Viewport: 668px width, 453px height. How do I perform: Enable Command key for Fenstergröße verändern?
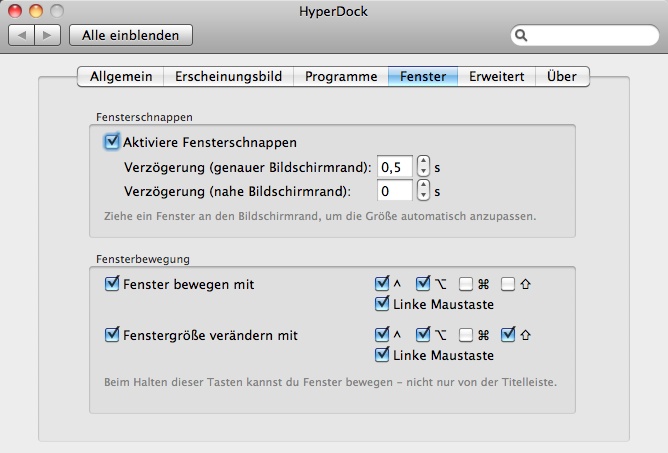point(466,335)
